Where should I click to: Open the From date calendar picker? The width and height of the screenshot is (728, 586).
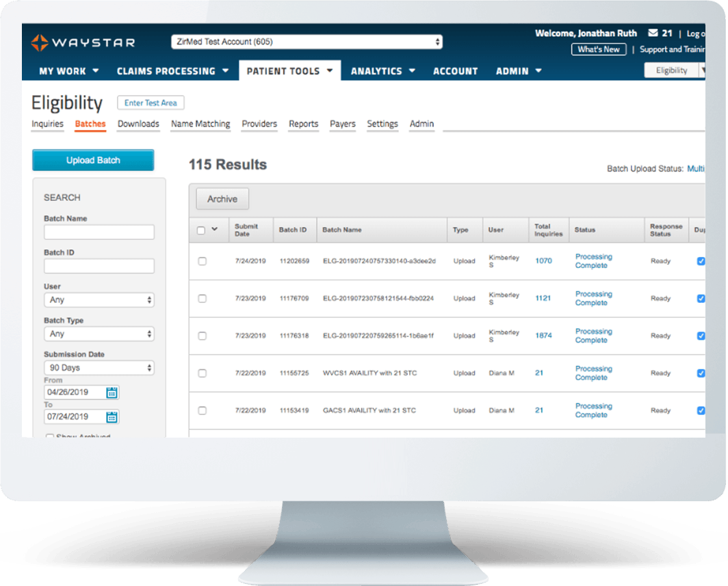click(112, 392)
